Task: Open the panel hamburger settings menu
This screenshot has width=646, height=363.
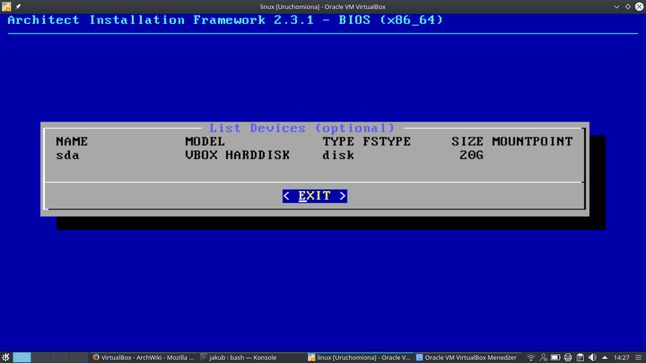Action: point(639,357)
